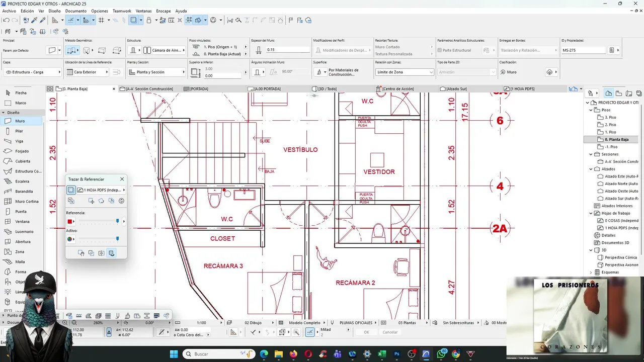Open the Estructura - Carga layer dropdown
Viewport: 644px width, 362px height.
[x=32, y=72]
